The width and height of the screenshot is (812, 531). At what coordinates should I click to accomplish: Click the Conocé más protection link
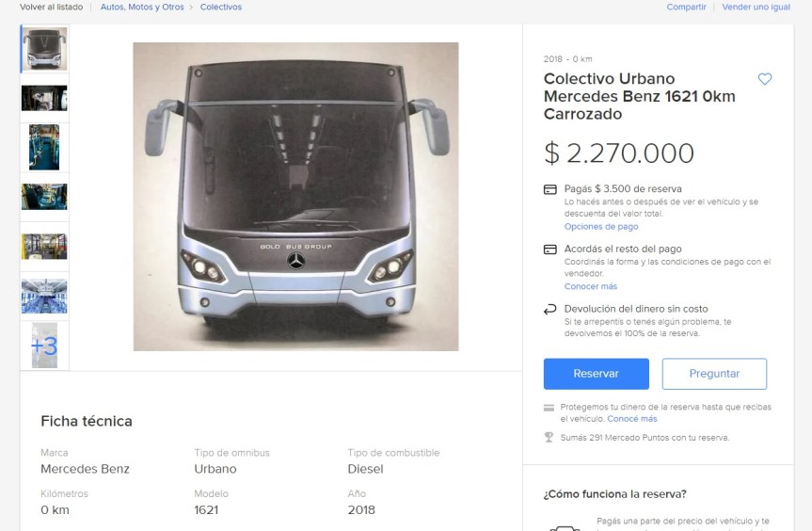click(632, 419)
